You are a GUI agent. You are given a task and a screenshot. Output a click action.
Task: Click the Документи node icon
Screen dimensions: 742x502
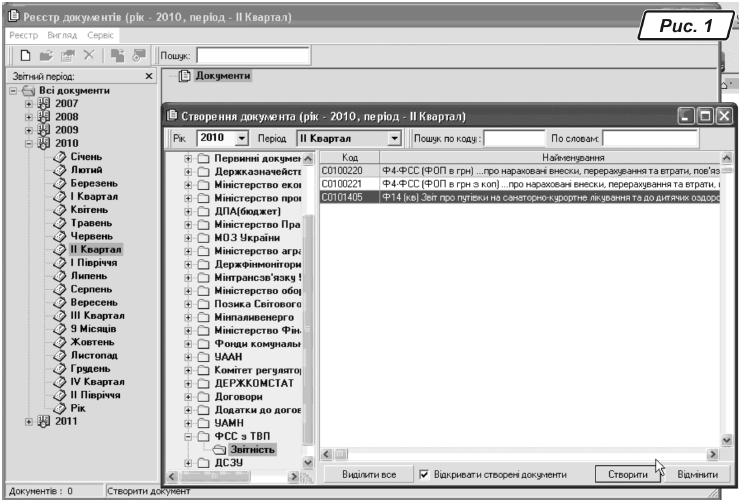[183, 76]
